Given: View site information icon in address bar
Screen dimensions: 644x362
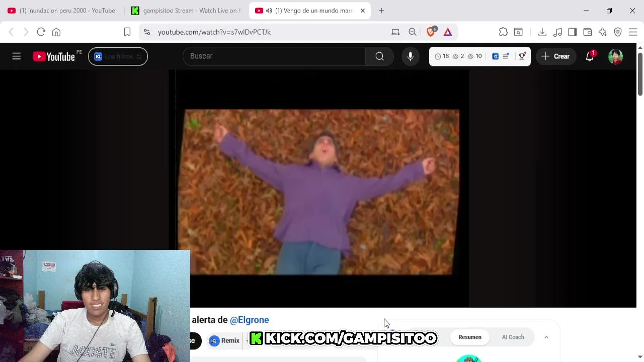Looking at the screenshot, I should coord(146,32).
